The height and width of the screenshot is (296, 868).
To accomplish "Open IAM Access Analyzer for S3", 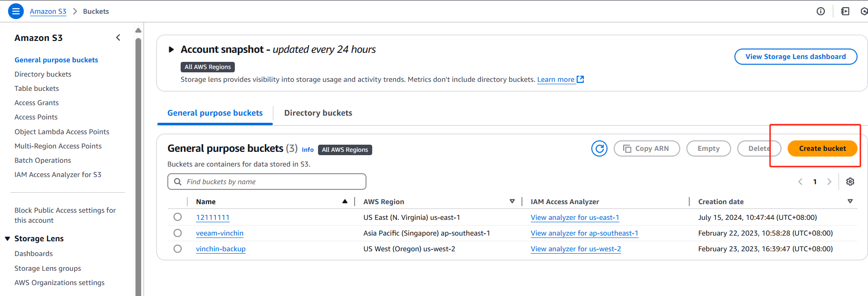I will pos(58,175).
